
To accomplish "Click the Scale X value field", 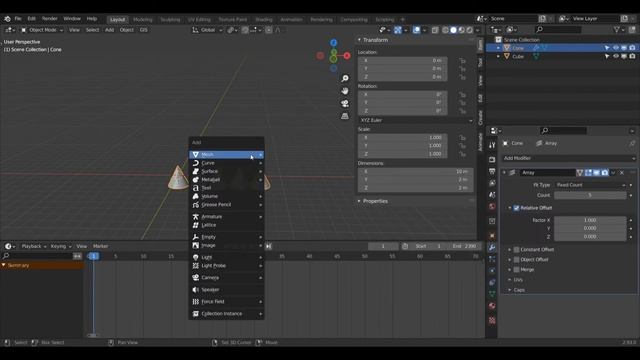I will [403, 138].
